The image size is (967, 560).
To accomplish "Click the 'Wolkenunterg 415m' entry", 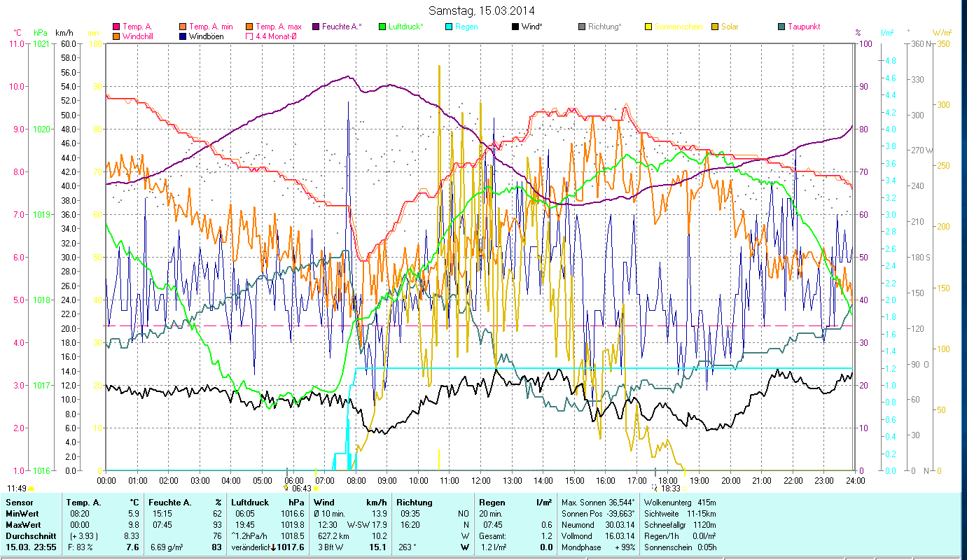I will pos(679,503).
